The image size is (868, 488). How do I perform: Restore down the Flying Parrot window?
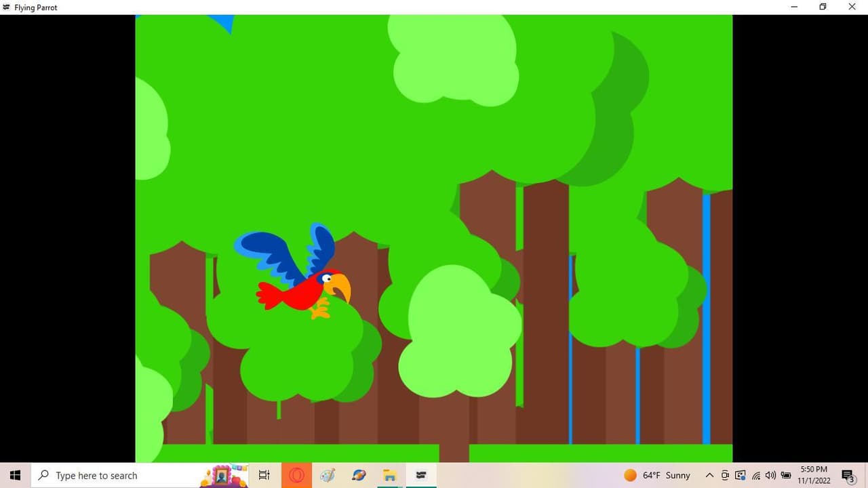pos(823,7)
